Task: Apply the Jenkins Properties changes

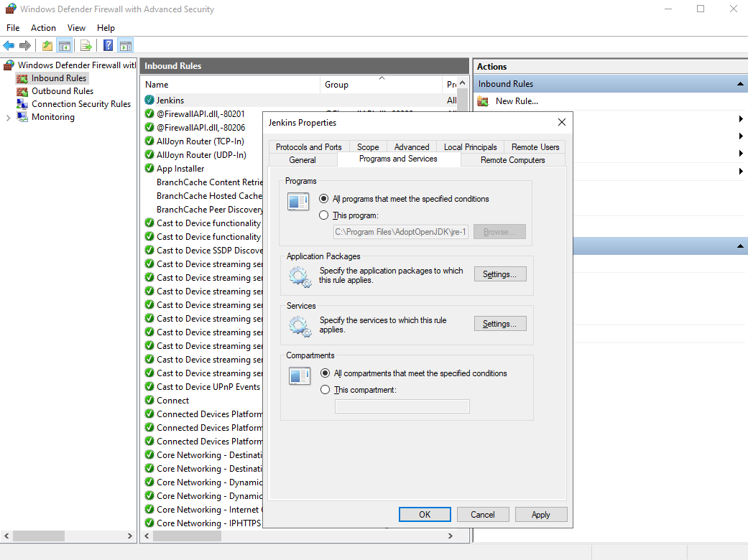Action: point(540,514)
